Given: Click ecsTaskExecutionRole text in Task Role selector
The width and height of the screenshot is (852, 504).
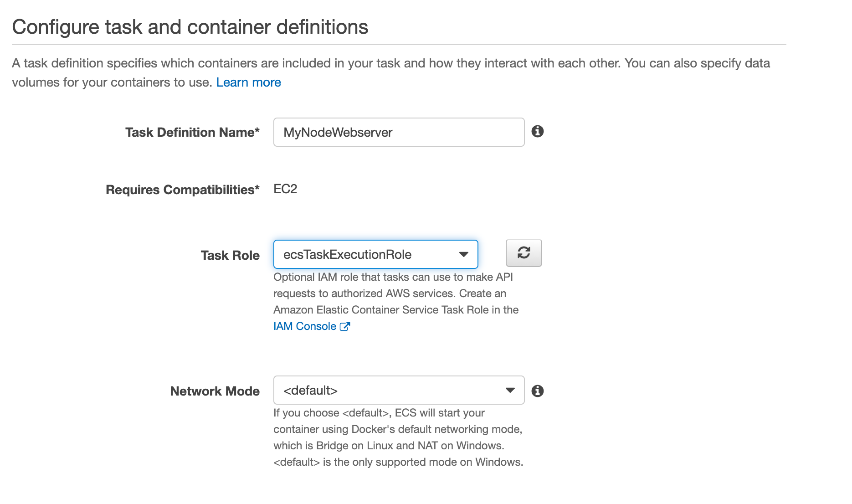Looking at the screenshot, I should click(x=347, y=254).
